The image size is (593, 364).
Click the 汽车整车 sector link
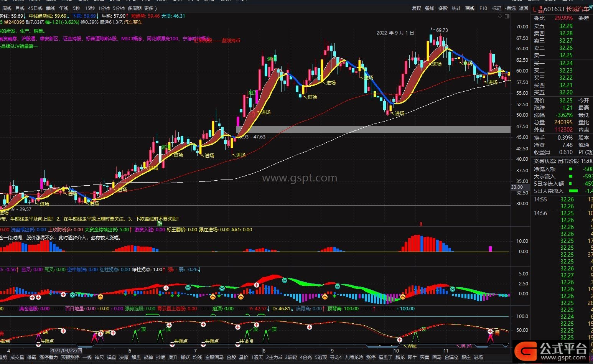133,22
